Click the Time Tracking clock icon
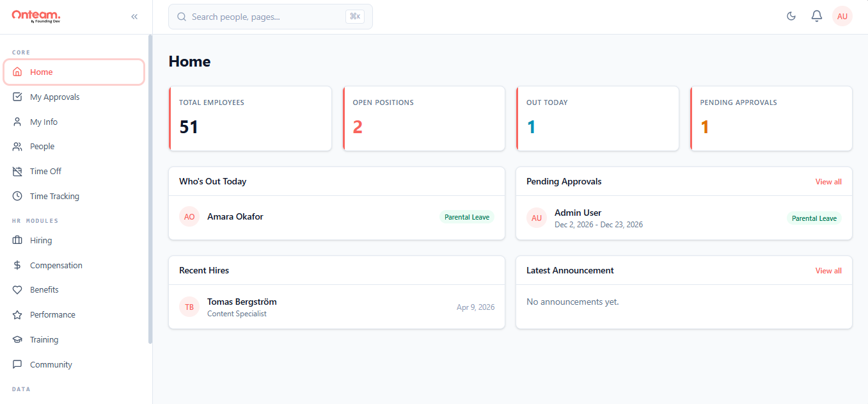This screenshot has height=404, width=868. 18,197
